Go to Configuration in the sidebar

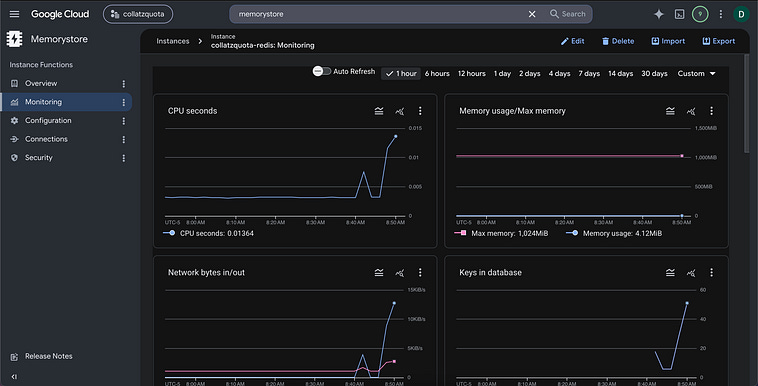click(x=48, y=120)
